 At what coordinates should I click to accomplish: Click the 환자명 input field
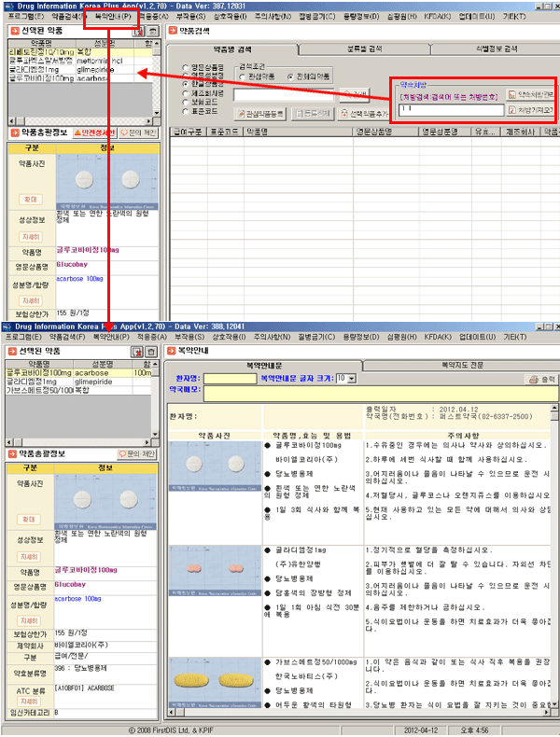point(231,379)
